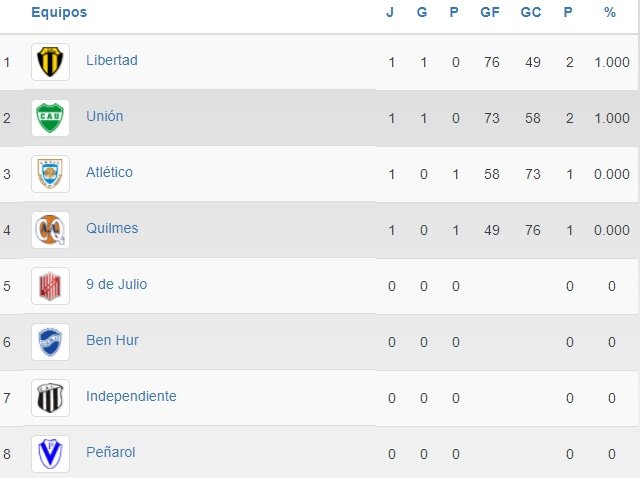Click the Unión green shield logo
The width and height of the screenshot is (640, 478).
(x=50, y=118)
